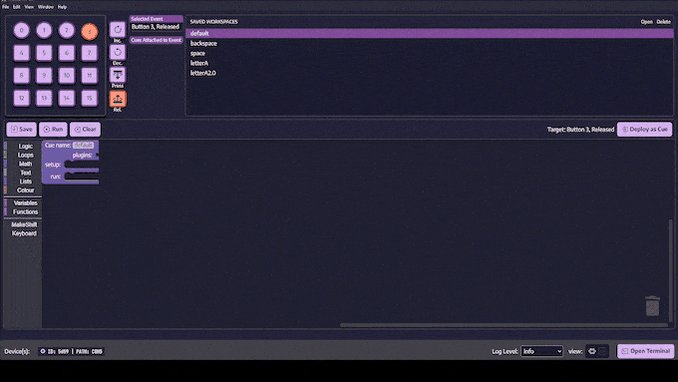678x382 pixels.
Task: Select button 13 on the device grid
Action: click(44, 98)
